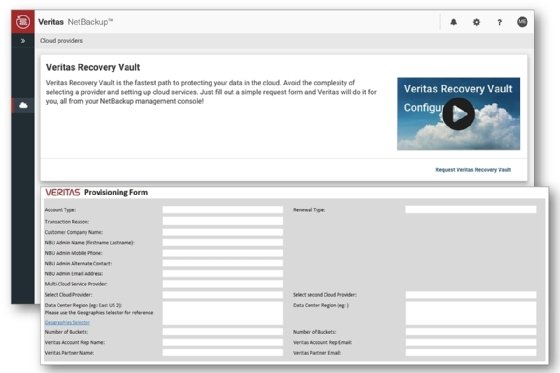Click the NBU Admin Email Address field

[223, 273]
